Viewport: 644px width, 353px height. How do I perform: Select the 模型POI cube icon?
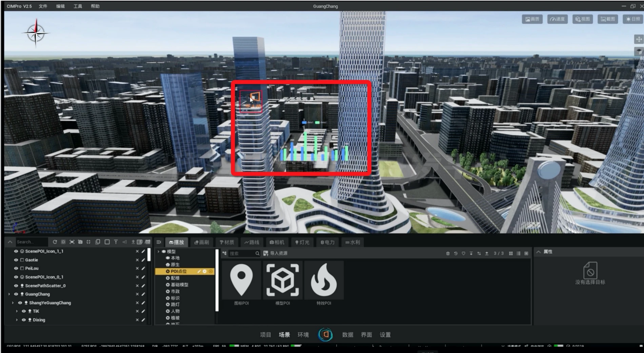tap(282, 280)
